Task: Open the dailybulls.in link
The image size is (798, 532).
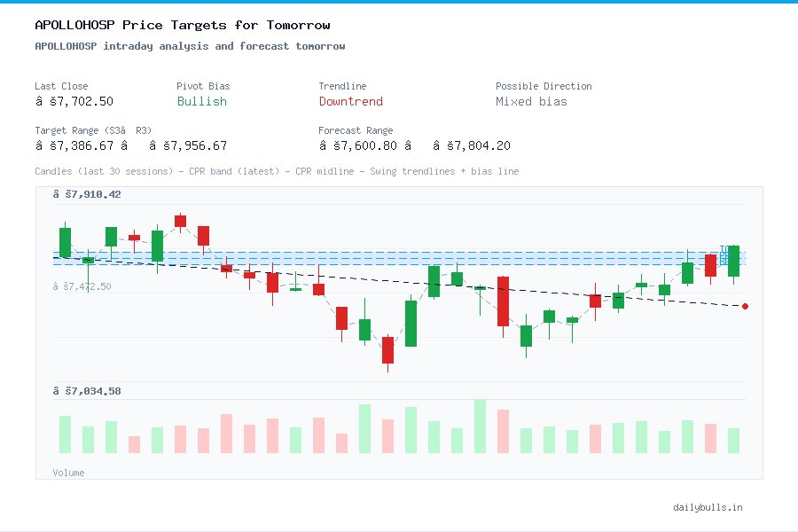Action: click(x=708, y=508)
